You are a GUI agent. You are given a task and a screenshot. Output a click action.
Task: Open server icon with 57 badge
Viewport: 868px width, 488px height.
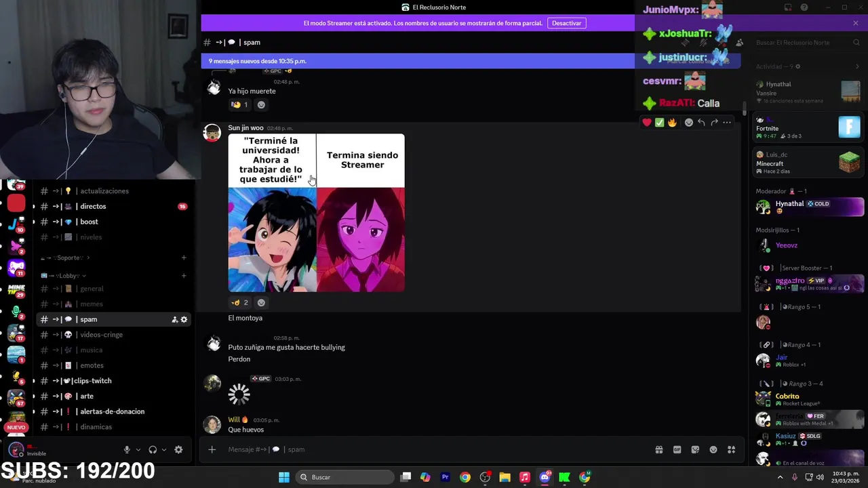point(16,396)
